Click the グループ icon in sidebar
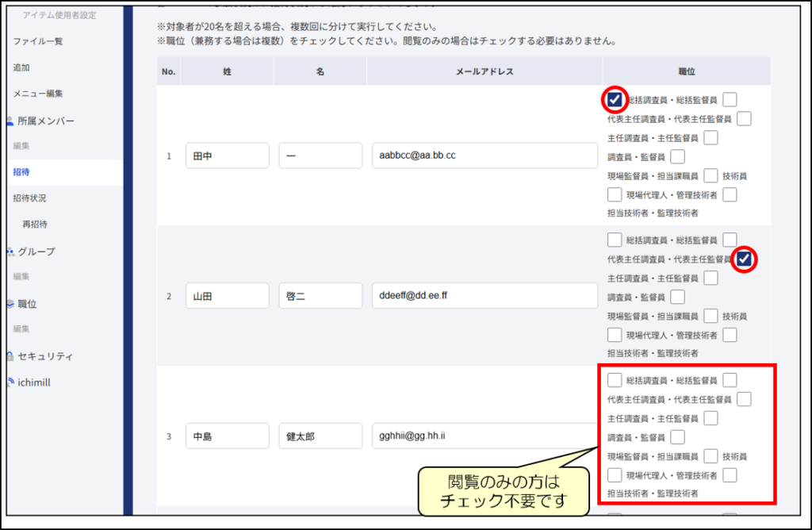Viewport: 812px width, 530px height. tap(10, 252)
